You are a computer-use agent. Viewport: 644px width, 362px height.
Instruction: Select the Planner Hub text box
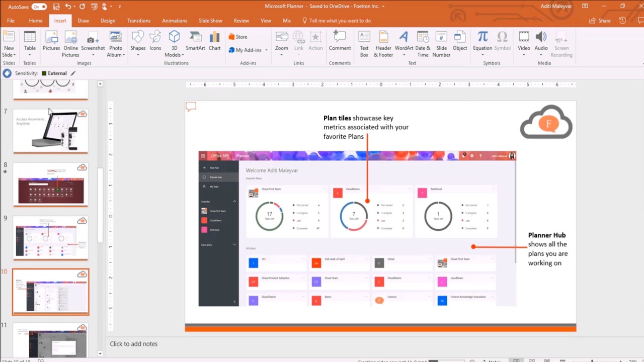548,249
